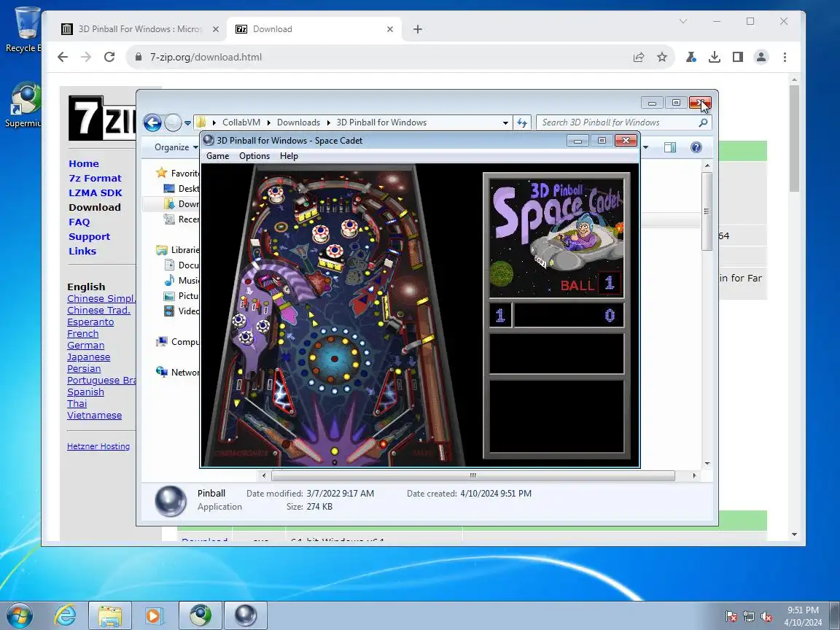Open the Links page link
Image resolution: width=840 pixels, height=630 pixels.
[82, 251]
